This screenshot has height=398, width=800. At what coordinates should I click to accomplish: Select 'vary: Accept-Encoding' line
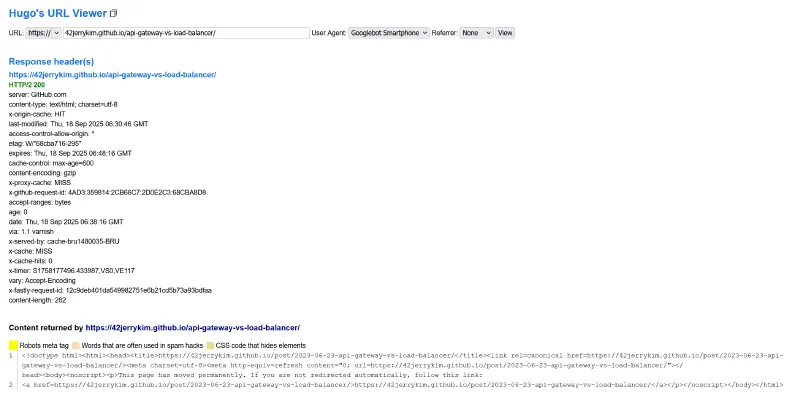42,281
